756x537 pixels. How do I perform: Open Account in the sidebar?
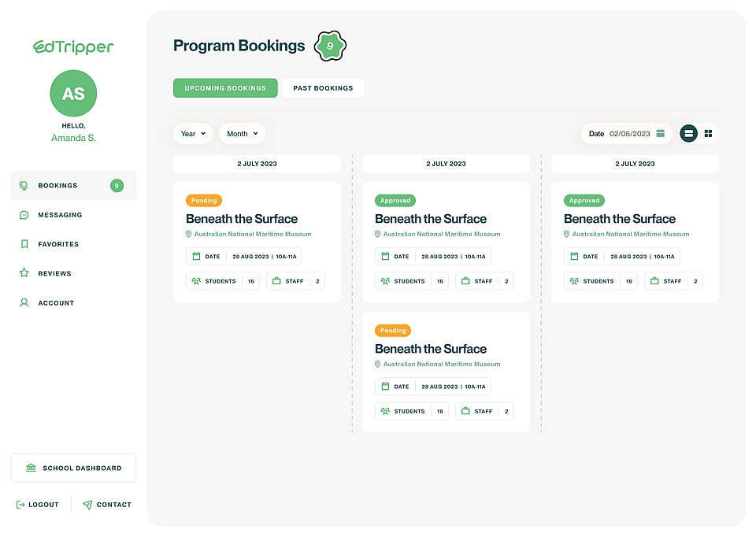point(56,302)
